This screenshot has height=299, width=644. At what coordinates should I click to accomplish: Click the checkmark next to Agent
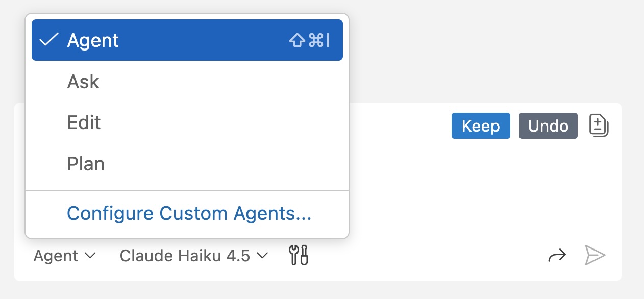pos(49,40)
